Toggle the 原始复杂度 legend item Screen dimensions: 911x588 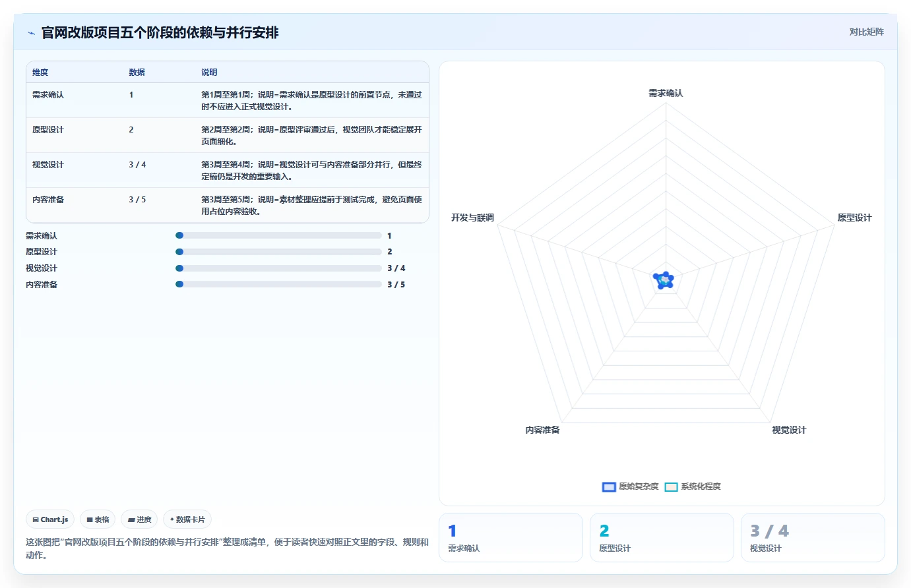(630, 486)
